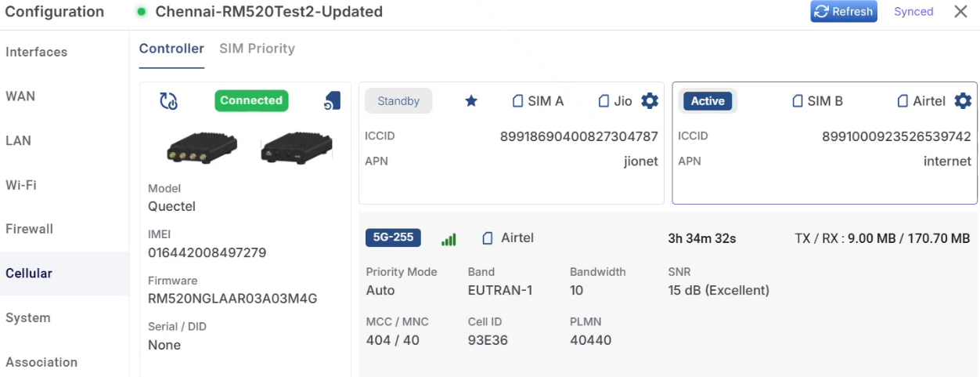The height and width of the screenshot is (377, 980).
Task: Click the modem reboot refresh icon
Action: 168,101
